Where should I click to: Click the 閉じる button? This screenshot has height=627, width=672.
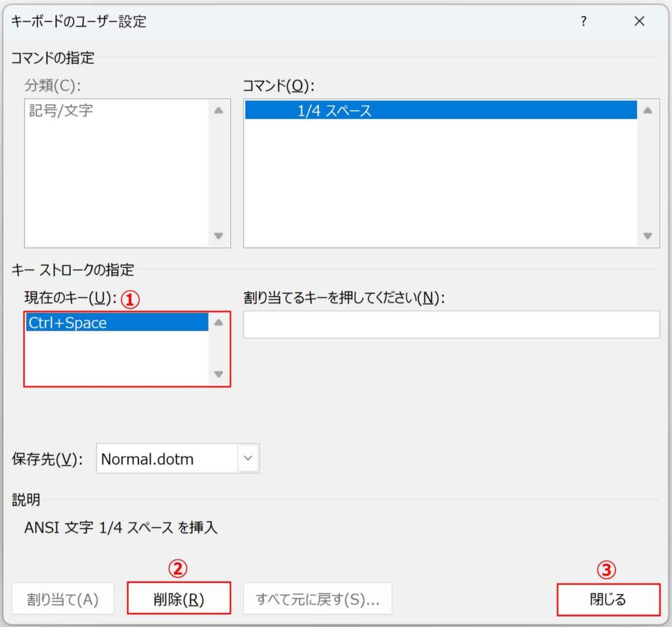[608, 599]
